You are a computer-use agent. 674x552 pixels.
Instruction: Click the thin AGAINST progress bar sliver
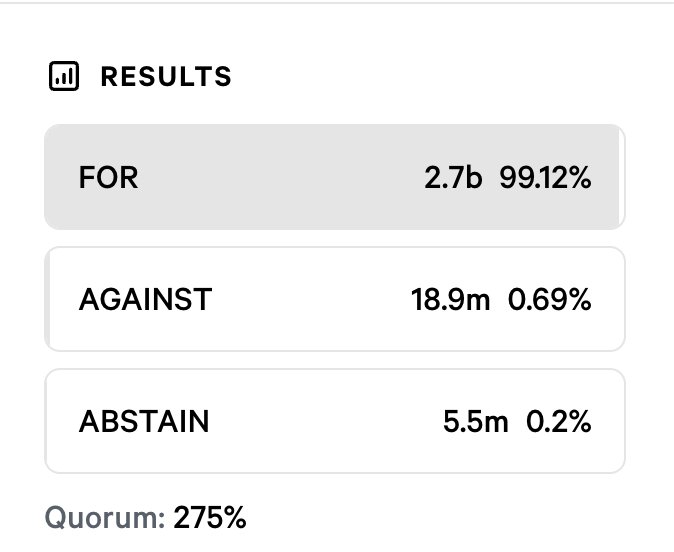pyautogui.click(x=47, y=299)
